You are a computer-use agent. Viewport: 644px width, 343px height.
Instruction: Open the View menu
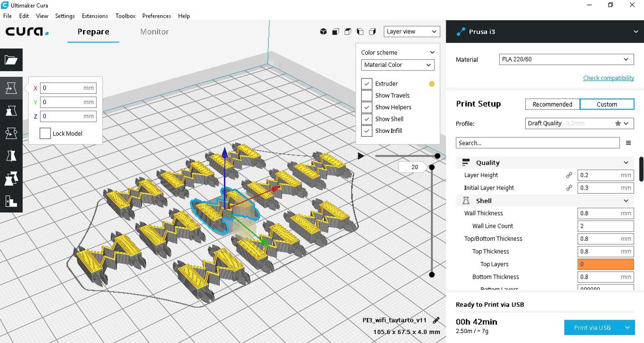click(42, 16)
